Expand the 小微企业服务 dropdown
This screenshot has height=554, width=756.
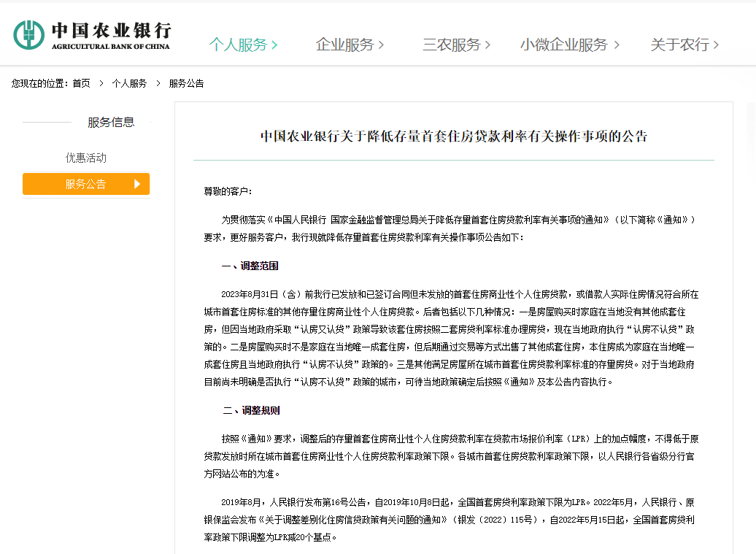point(564,45)
